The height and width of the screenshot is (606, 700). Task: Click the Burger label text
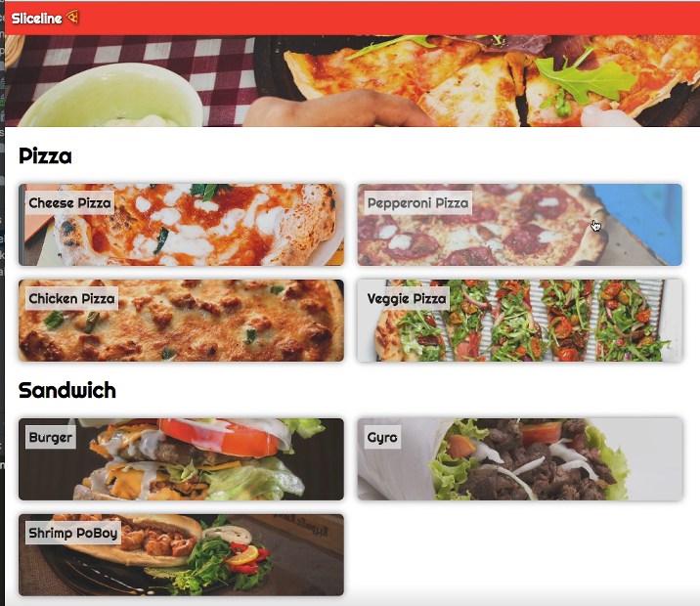[x=51, y=437]
